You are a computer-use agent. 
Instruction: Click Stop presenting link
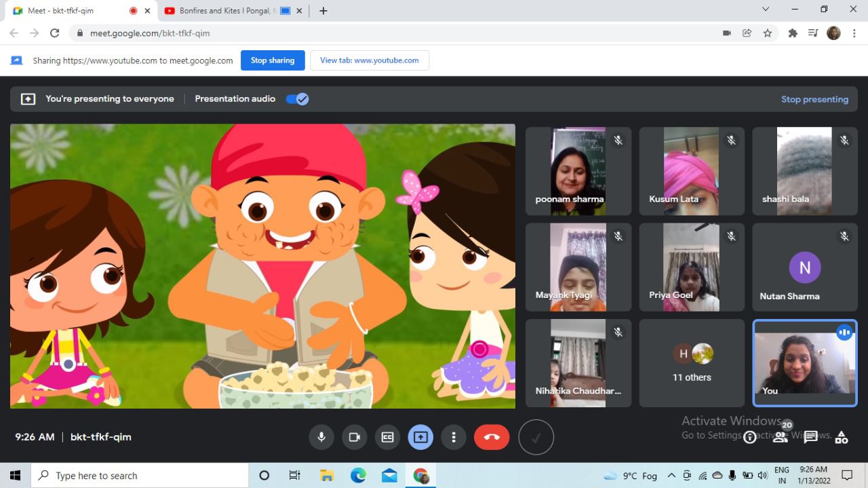814,99
